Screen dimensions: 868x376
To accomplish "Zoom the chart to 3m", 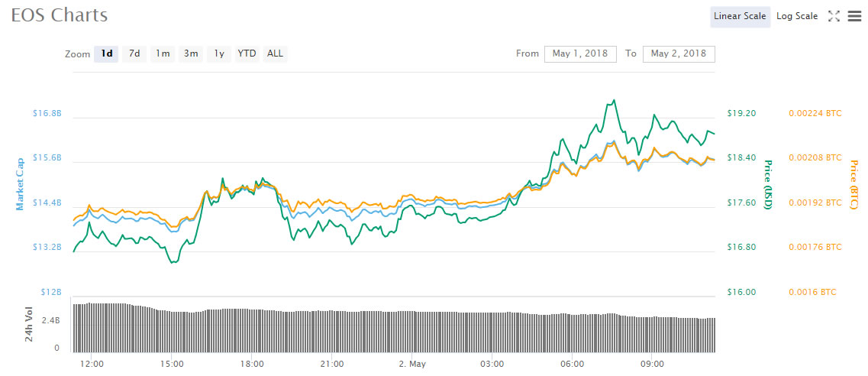I will (x=191, y=53).
